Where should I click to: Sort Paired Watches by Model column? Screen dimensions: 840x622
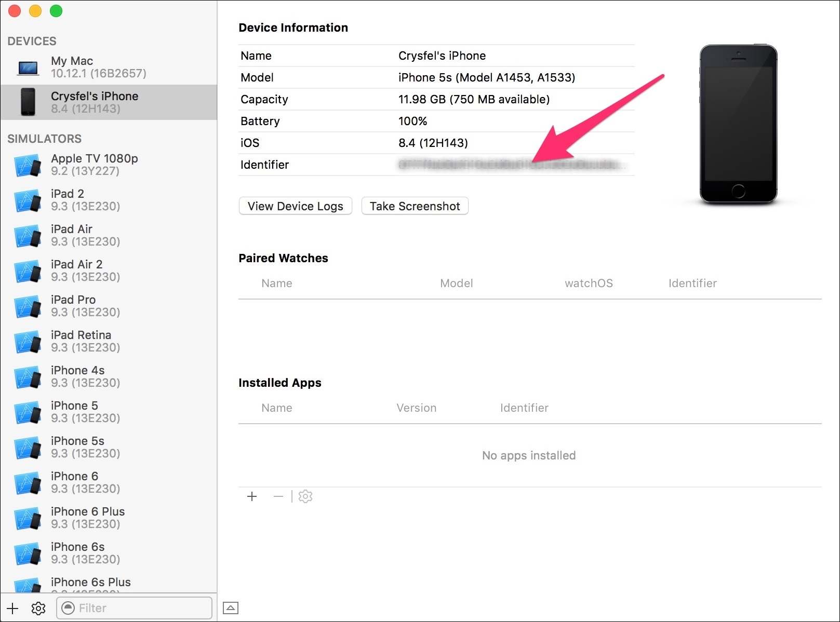[456, 283]
